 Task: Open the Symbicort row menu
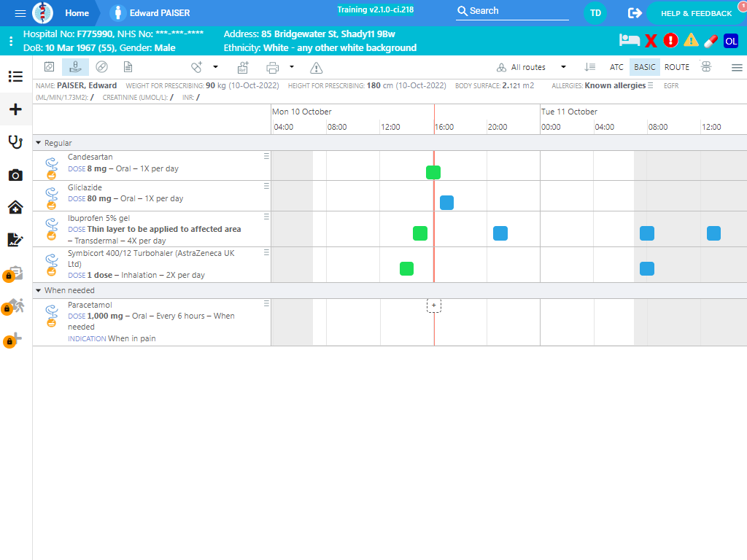267,252
